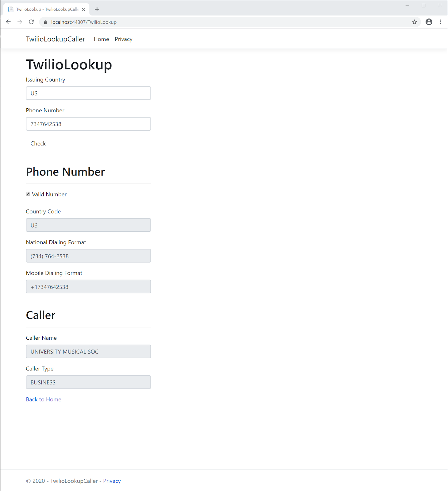Viewport: 448px width, 491px height.
Task: Open Home in the navbar
Action: coord(101,39)
